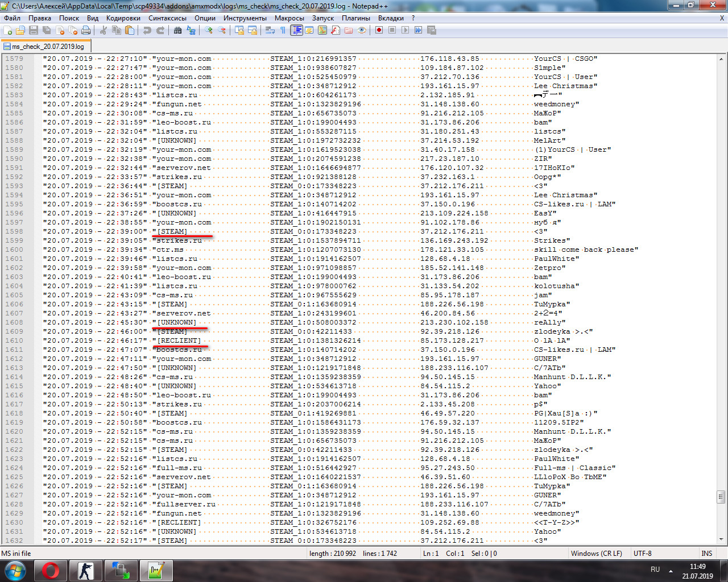Open Find dialog with binoculars icon
The height and width of the screenshot is (582, 728).
[x=178, y=30]
